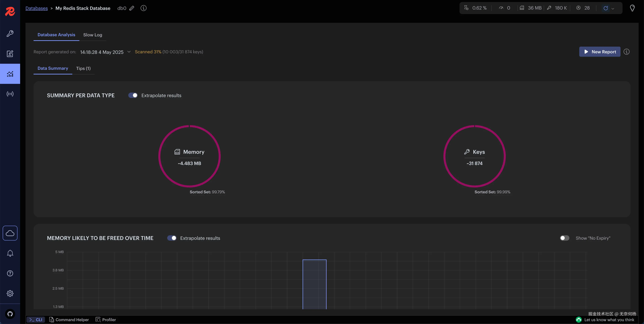Click the GitHub icon at bottom left
This screenshot has height=324, width=644.
[10, 314]
